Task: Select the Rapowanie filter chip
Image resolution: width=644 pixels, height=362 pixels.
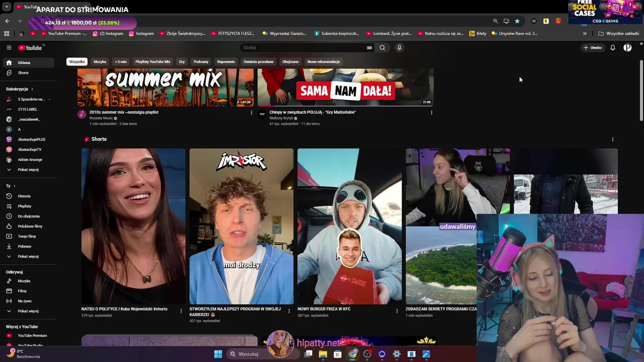Action: click(226, 62)
